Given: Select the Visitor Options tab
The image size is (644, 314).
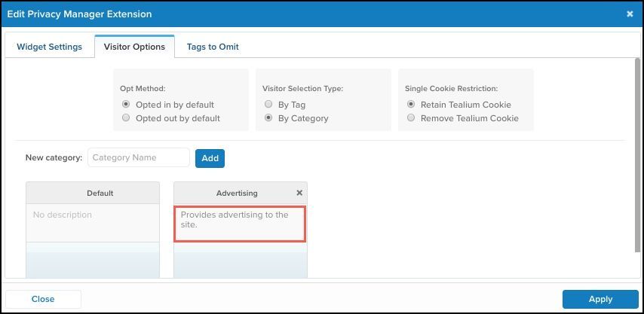Looking at the screenshot, I should click(134, 47).
